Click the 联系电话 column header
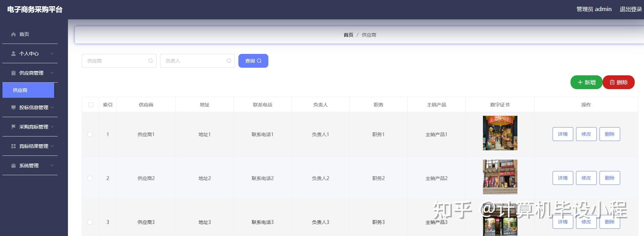 click(262, 105)
